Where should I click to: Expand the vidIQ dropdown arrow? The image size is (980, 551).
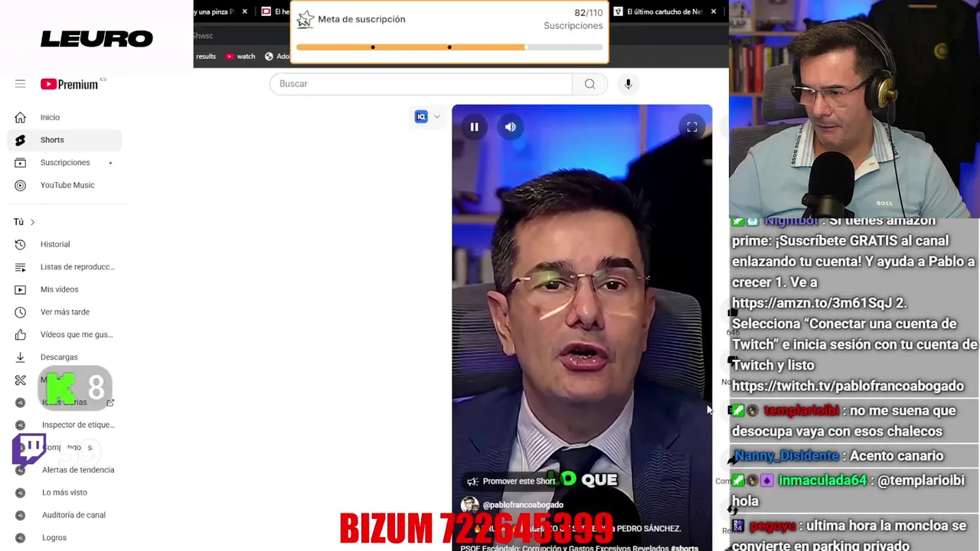point(437,117)
